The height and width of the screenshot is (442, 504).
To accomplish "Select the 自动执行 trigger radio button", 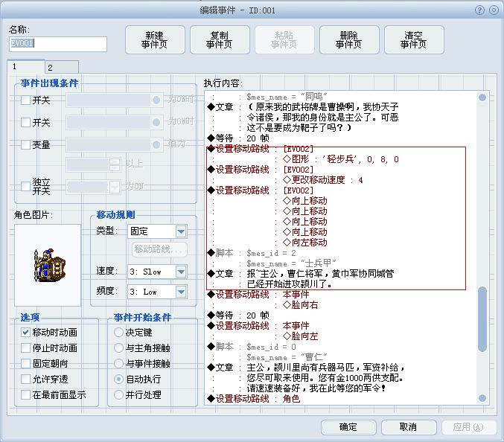I will 118,379.
